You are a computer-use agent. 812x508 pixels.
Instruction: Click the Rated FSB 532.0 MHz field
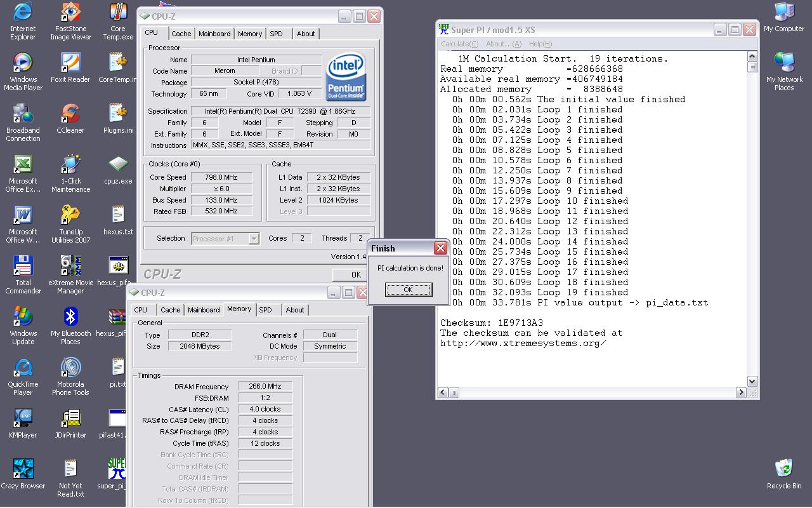[x=221, y=211]
